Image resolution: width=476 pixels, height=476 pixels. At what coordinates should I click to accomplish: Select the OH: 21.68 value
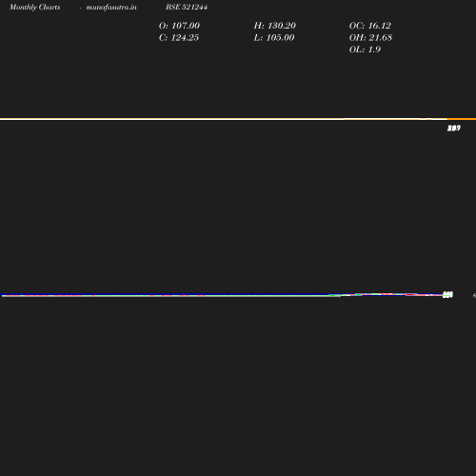point(370,37)
